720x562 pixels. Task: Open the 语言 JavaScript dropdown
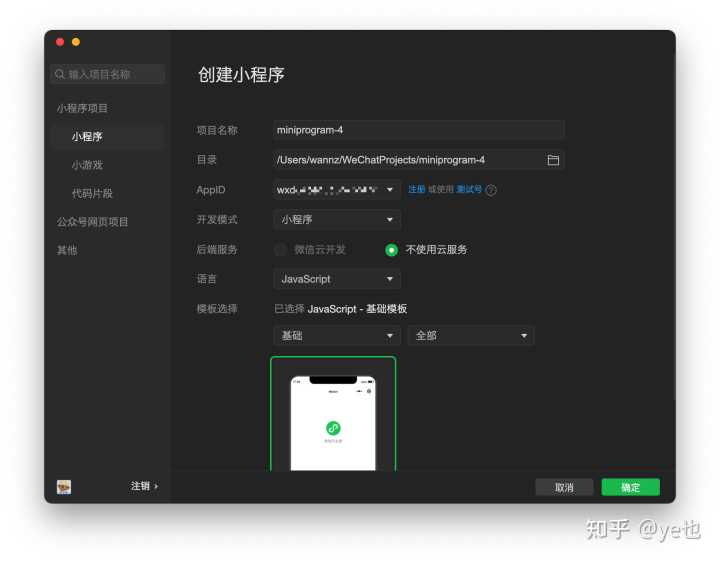click(337, 279)
